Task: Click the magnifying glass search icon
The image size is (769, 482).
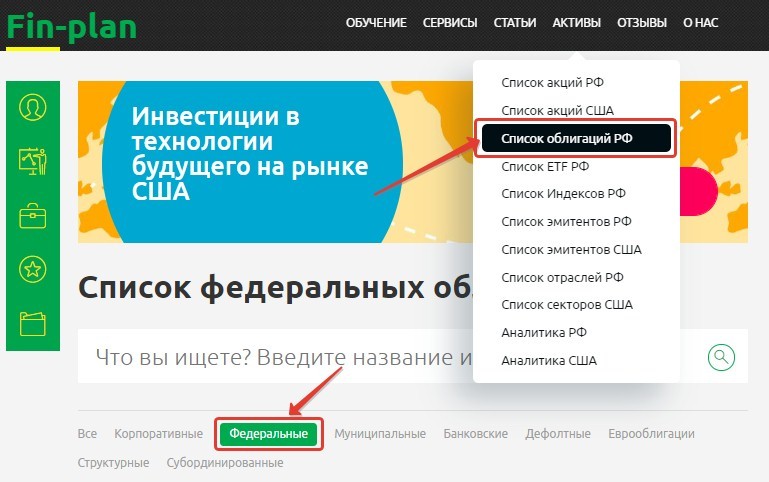Action: tap(721, 357)
